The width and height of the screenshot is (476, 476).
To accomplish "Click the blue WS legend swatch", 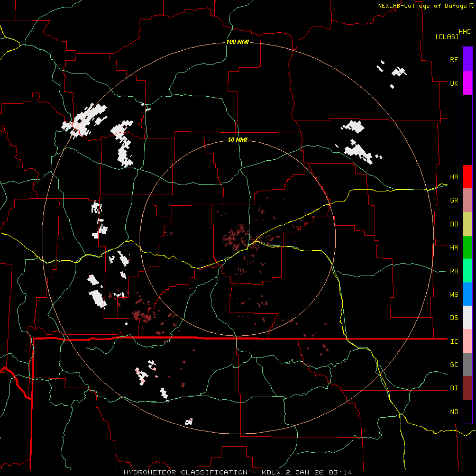I will pyautogui.click(x=467, y=294).
